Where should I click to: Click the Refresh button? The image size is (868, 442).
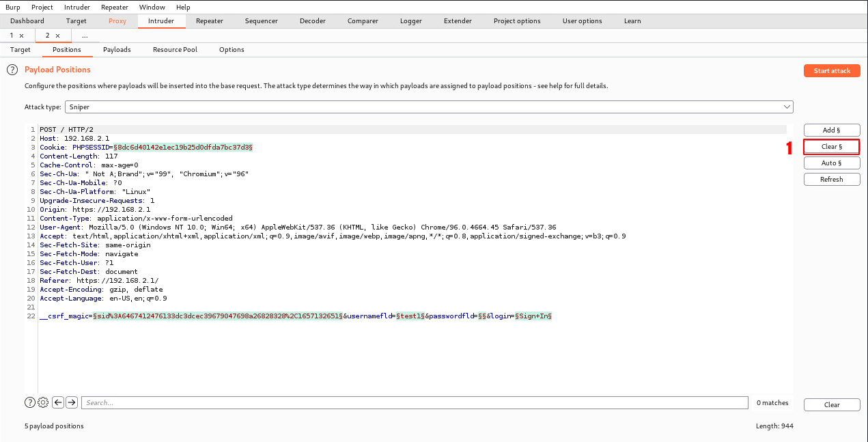[x=831, y=180]
